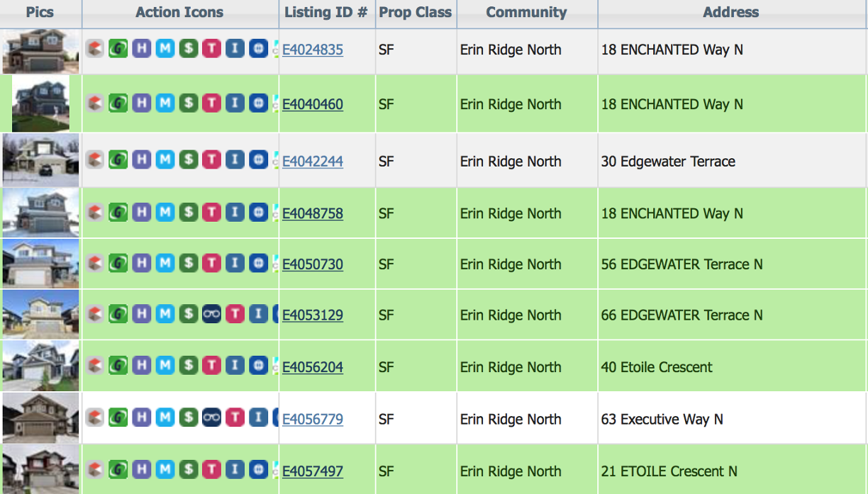Click the glasses icon for listing E4056779
Screen dimensions: 868x494
click(x=212, y=418)
